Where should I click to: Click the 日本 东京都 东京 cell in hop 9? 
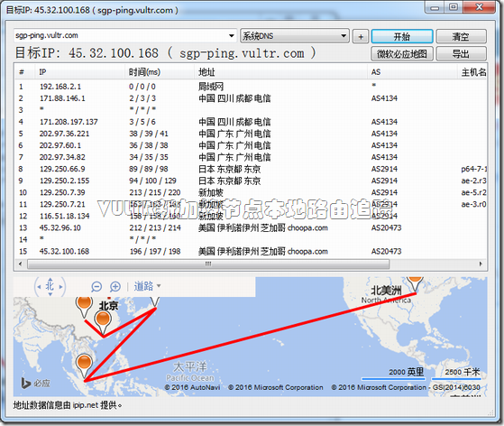[230, 181]
